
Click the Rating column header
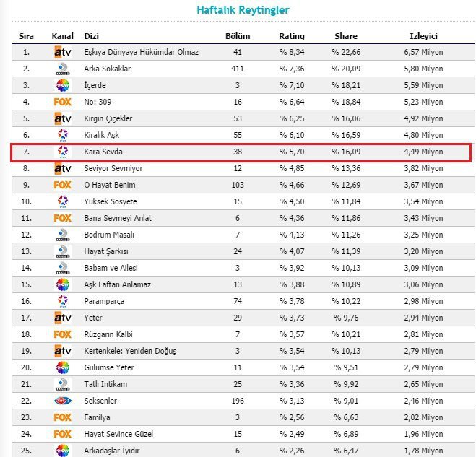tap(292, 36)
